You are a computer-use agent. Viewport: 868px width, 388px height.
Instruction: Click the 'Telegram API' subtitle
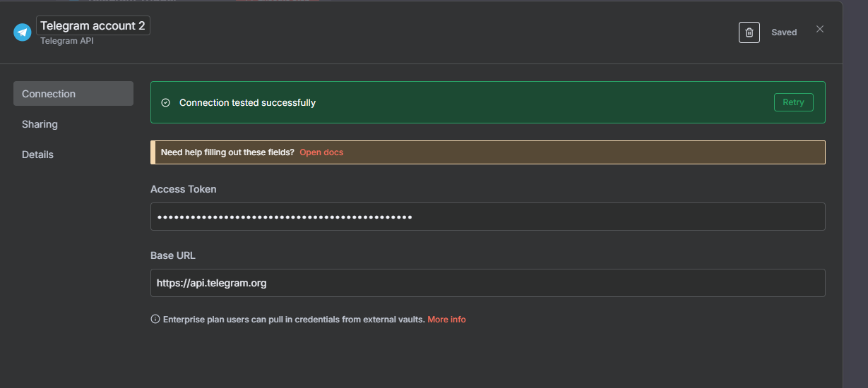[x=67, y=41]
